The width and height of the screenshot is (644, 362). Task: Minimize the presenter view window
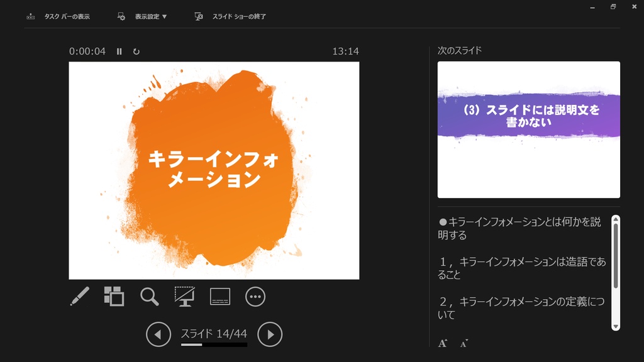(592, 7)
